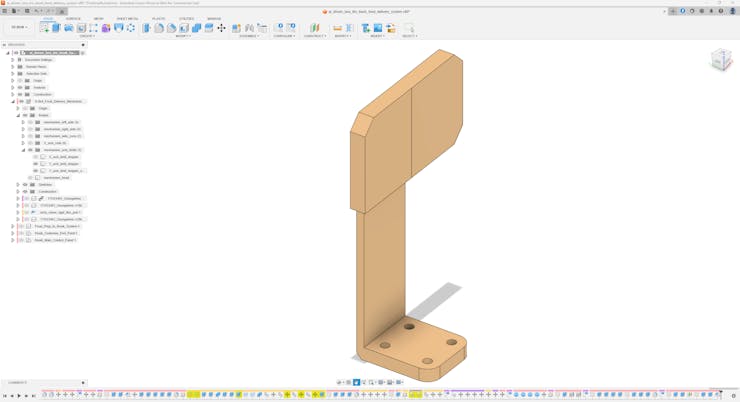Select the Extrude tool in Create group

tap(57, 28)
